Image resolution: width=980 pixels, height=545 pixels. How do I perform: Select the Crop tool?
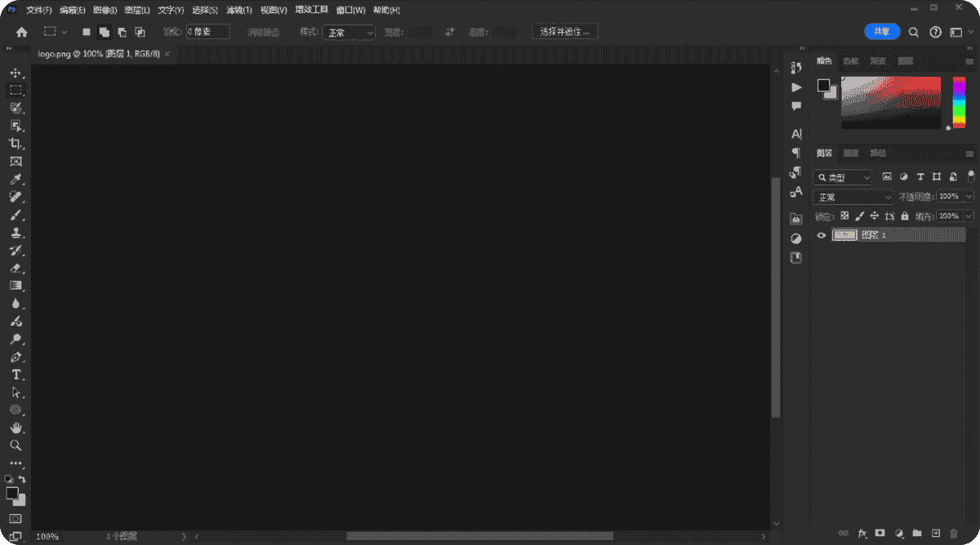click(16, 144)
